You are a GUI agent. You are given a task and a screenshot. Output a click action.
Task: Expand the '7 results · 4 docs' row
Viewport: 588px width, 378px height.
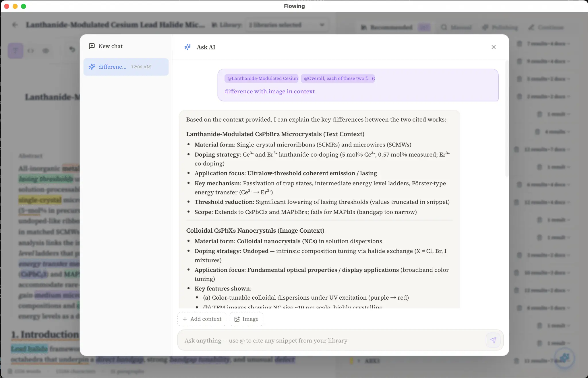pyautogui.click(x=548, y=44)
